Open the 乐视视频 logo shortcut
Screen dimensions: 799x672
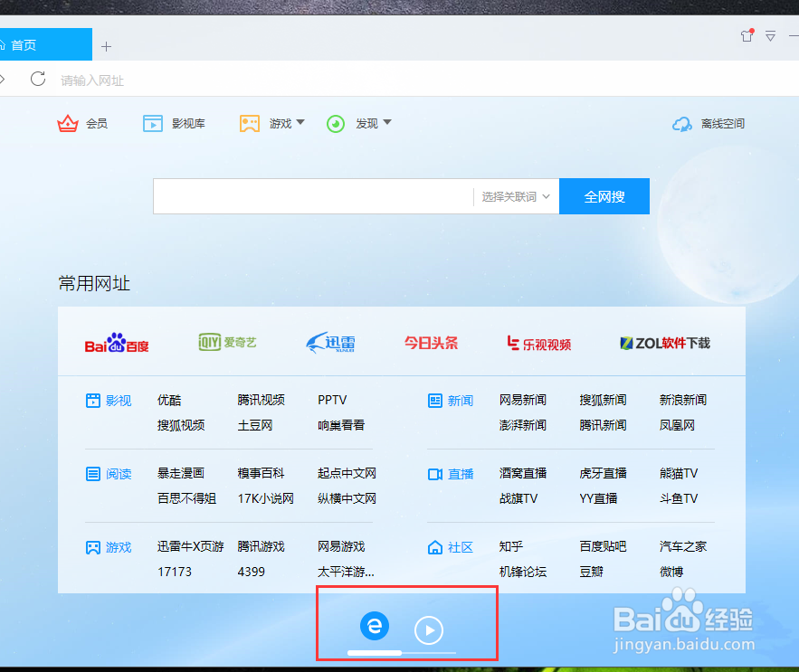tap(539, 344)
